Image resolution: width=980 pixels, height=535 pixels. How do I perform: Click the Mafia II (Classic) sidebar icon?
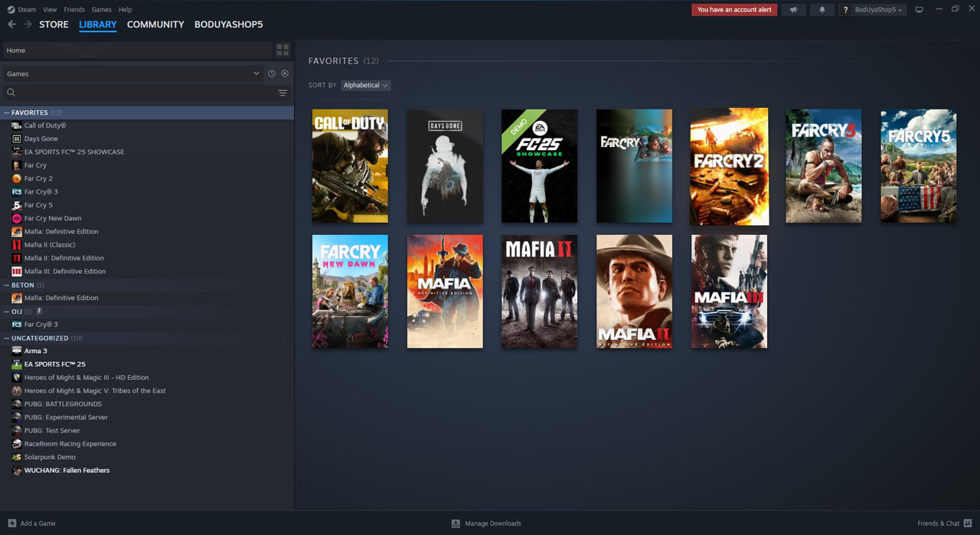coord(17,245)
